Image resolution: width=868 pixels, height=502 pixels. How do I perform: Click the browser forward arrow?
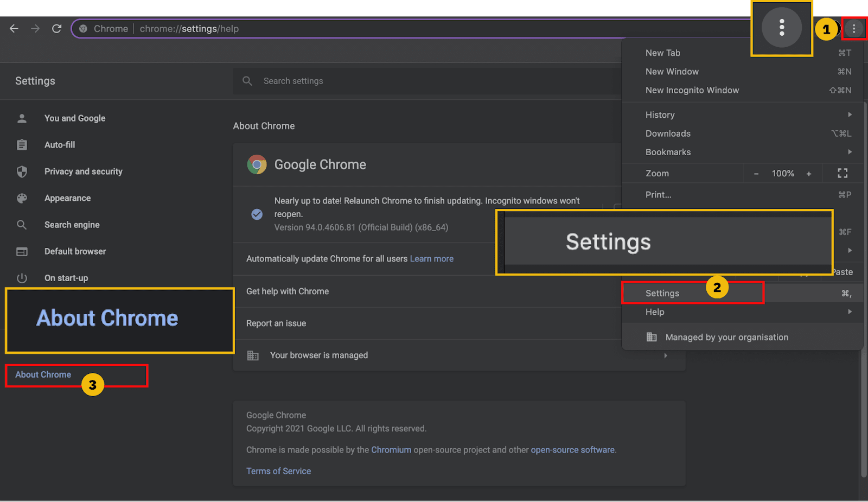(x=35, y=28)
